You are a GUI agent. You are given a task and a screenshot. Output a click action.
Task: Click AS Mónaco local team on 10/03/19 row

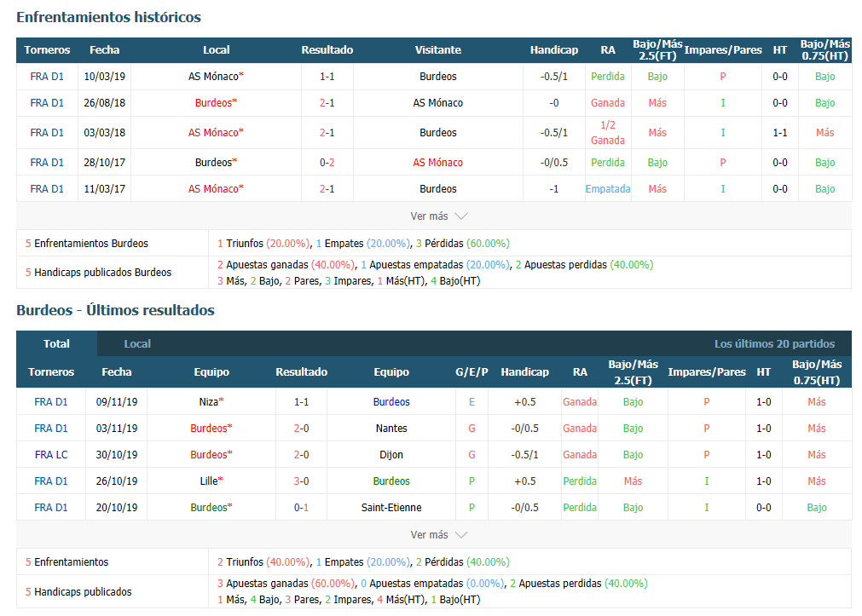coord(216,77)
